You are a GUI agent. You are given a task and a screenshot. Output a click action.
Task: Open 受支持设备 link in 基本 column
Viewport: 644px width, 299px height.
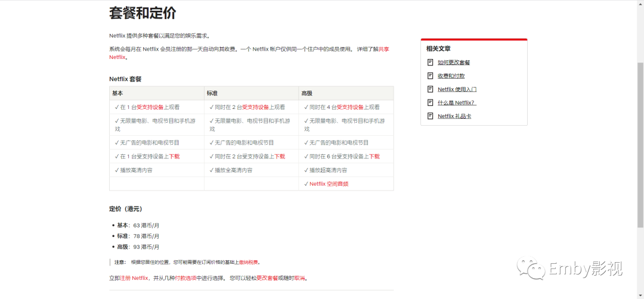(150, 107)
